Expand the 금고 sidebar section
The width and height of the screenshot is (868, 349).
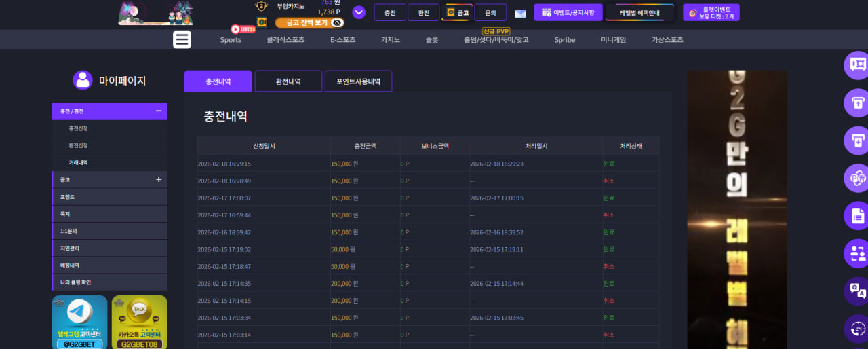coord(159,179)
